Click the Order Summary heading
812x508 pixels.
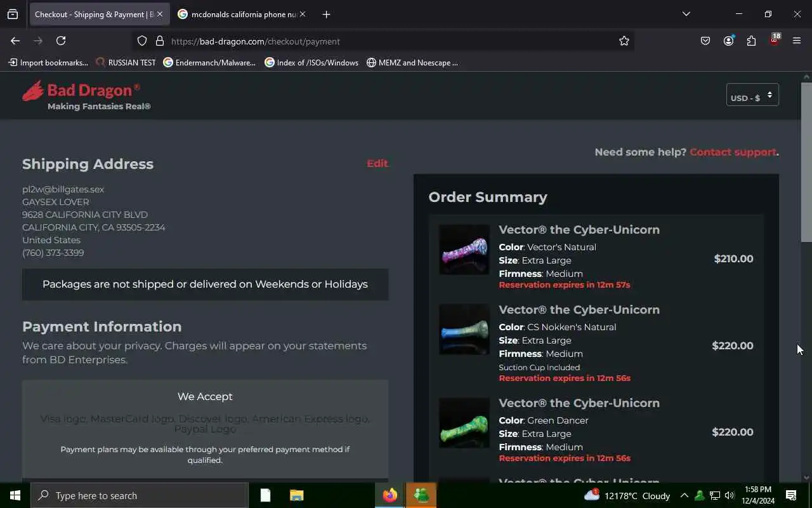click(x=488, y=197)
